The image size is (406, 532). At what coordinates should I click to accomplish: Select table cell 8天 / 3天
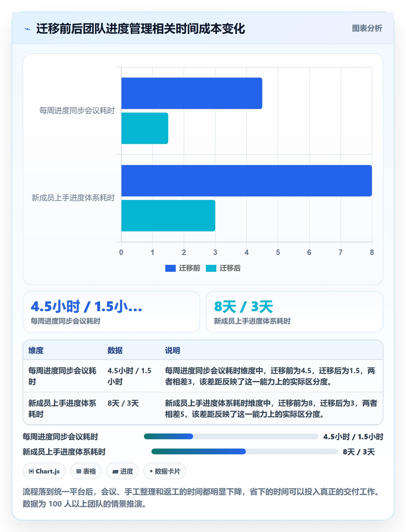click(123, 403)
